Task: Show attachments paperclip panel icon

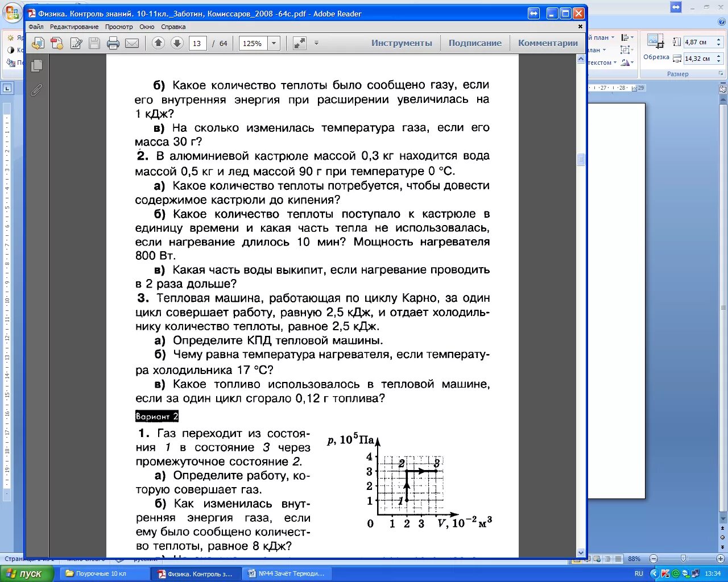Action: tap(36, 90)
